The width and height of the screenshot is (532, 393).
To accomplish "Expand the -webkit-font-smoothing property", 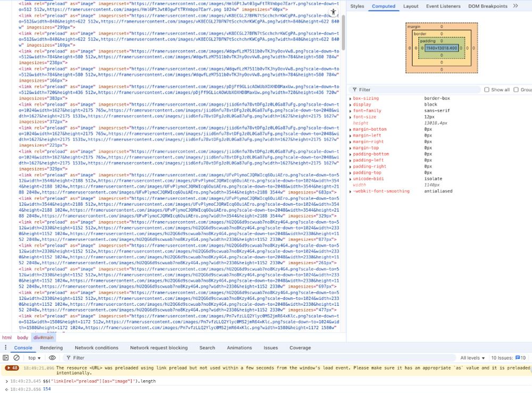I will pyautogui.click(x=350, y=191).
